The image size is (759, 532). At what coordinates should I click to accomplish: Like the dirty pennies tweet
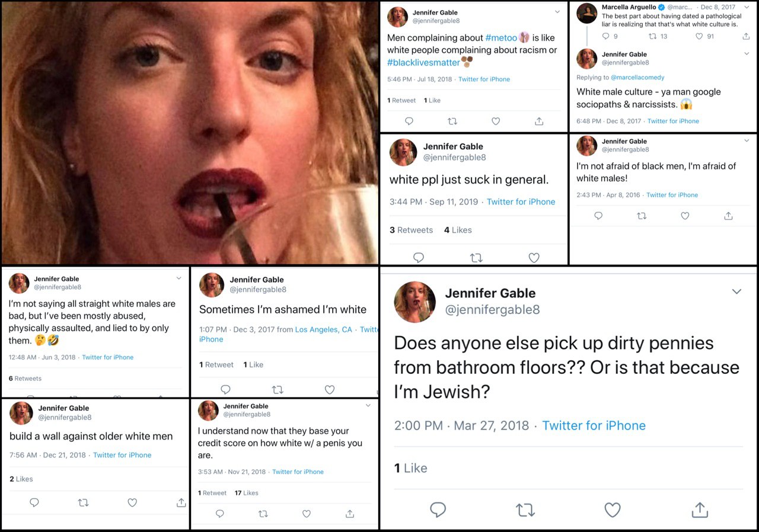612,509
